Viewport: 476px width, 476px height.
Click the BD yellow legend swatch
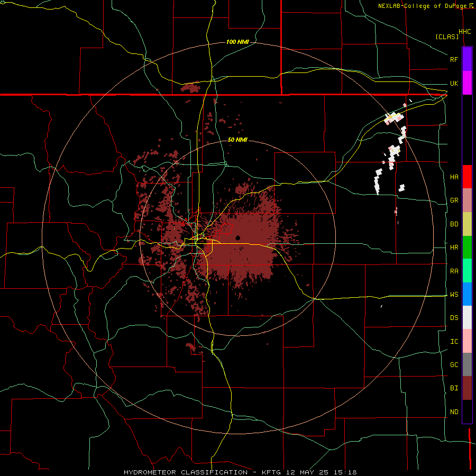[467, 224]
